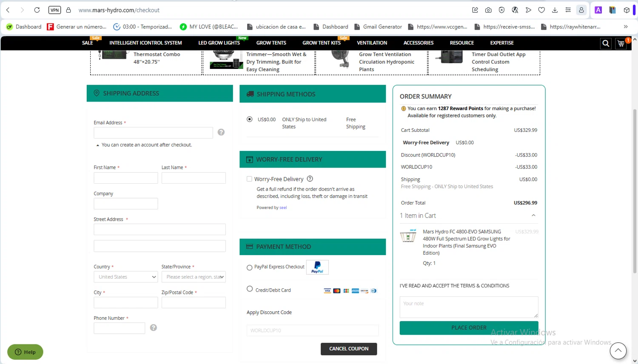
Task: Click the Last Name input field
Action: tap(194, 178)
